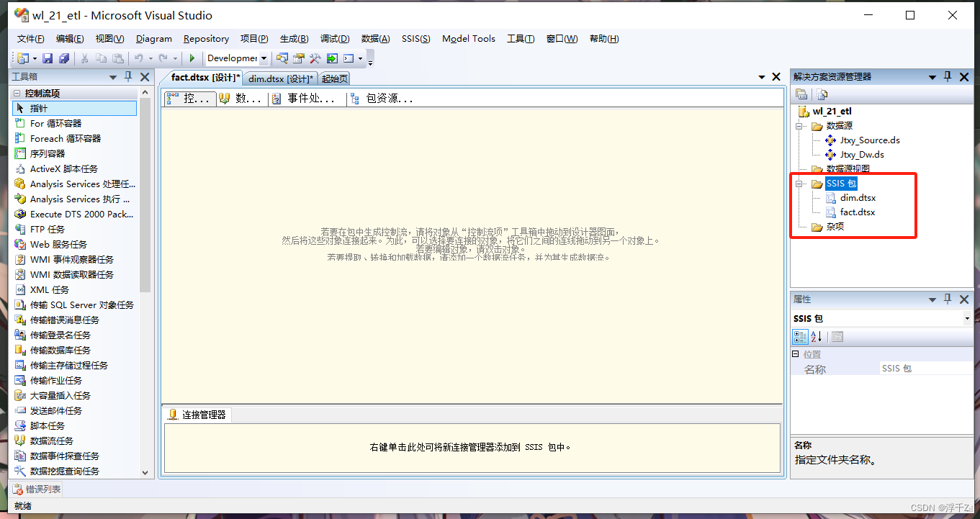This screenshot has width=980, height=519.
Task: Switch to the 起始页 tab
Action: (335, 78)
